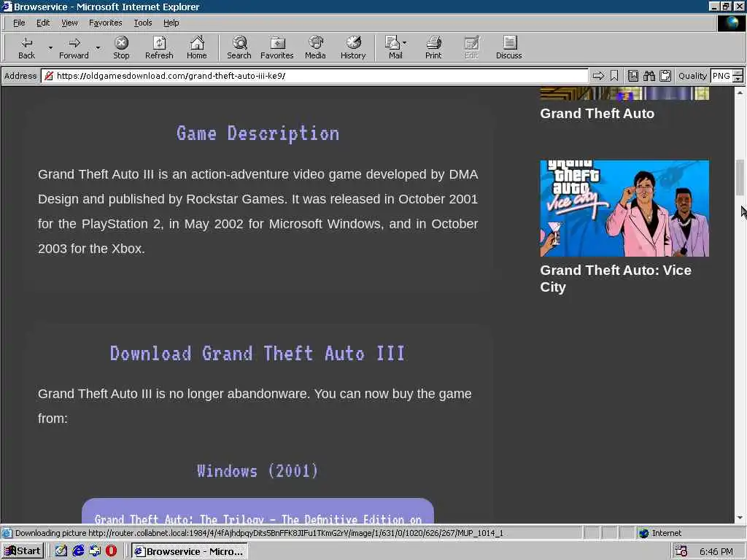Open the File menu
747x560 pixels.
coord(19,23)
